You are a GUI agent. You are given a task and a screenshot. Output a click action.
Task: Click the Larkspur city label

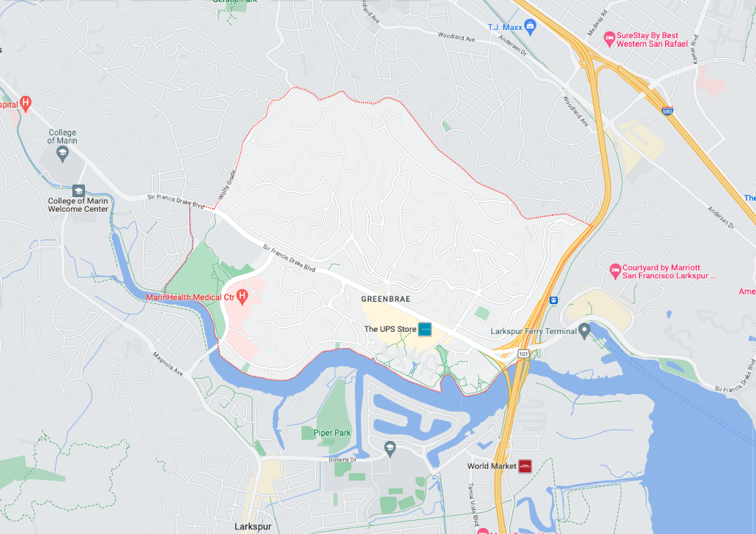pos(252,526)
